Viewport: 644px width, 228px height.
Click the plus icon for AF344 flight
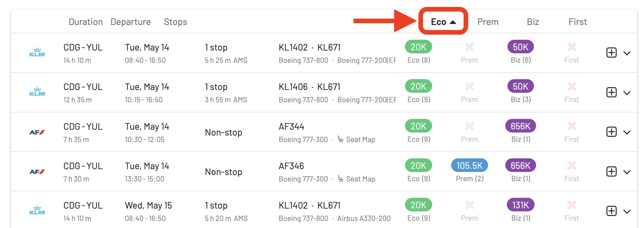coord(611,132)
